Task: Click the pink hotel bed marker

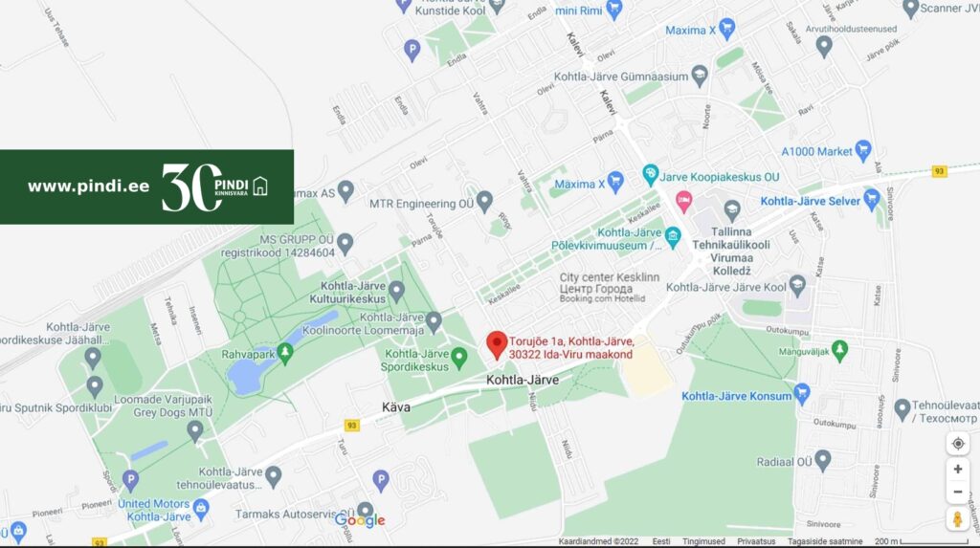Action: tap(683, 202)
